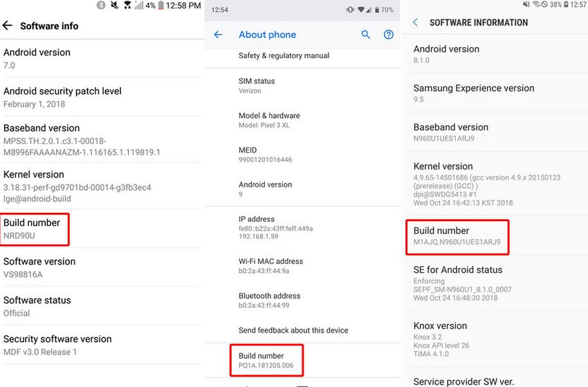Select Model & hardware Pixel 3 XL

click(x=269, y=120)
